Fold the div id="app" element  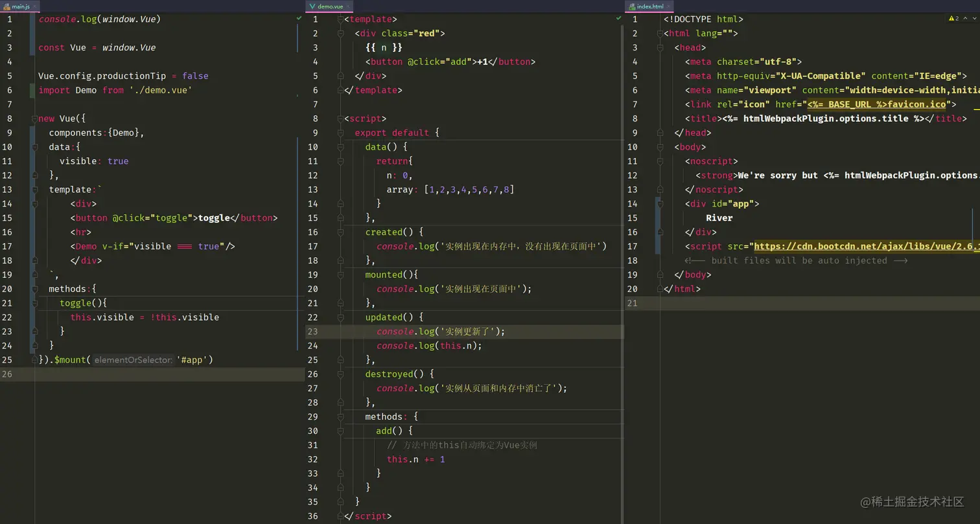click(x=659, y=203)
